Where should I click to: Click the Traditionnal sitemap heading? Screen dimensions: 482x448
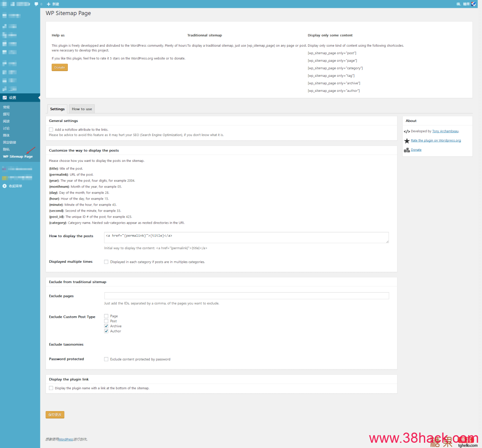pos(204,35)
